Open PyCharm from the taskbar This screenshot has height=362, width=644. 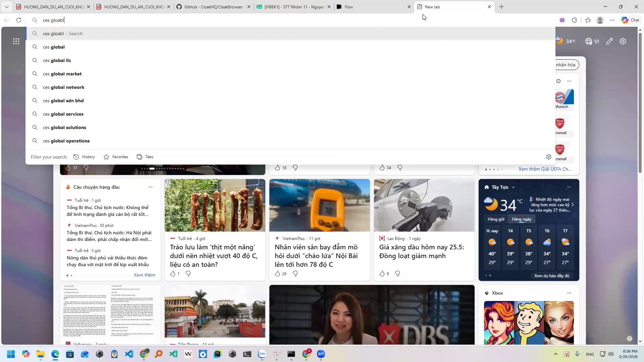tap(218, 354)
